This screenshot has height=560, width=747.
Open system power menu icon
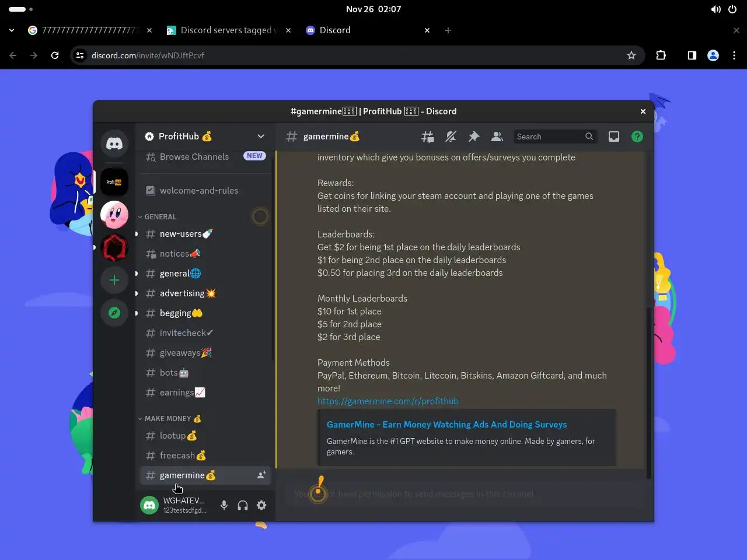point(732,9)
